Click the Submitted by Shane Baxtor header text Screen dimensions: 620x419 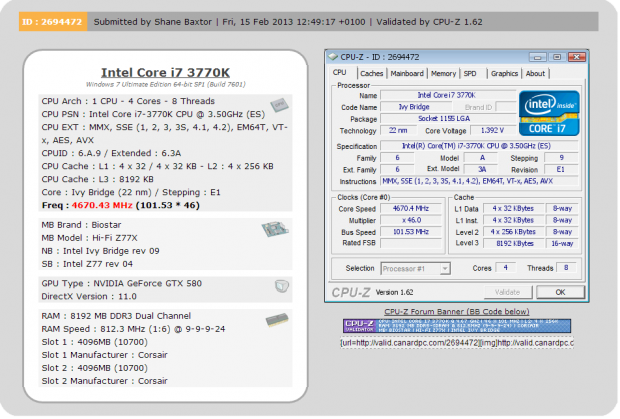(153, 22)
